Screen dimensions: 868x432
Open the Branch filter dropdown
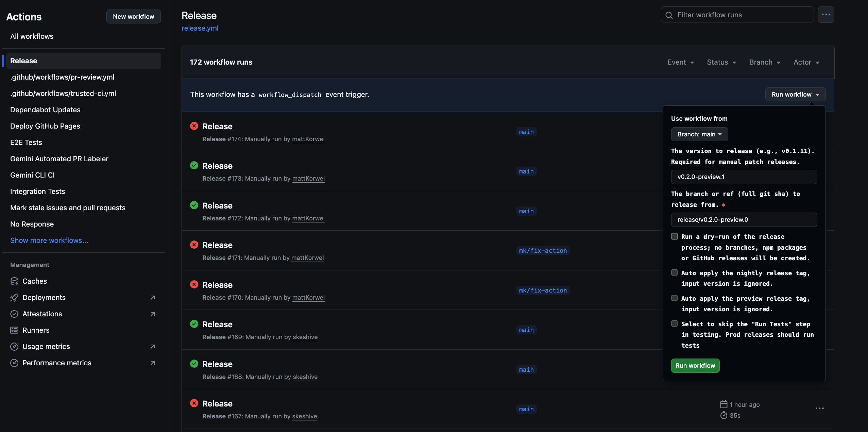pos(764,62)
